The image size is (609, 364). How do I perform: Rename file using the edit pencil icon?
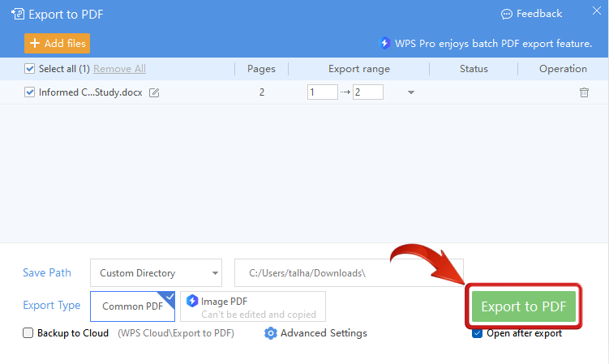[x=154, y=92]
